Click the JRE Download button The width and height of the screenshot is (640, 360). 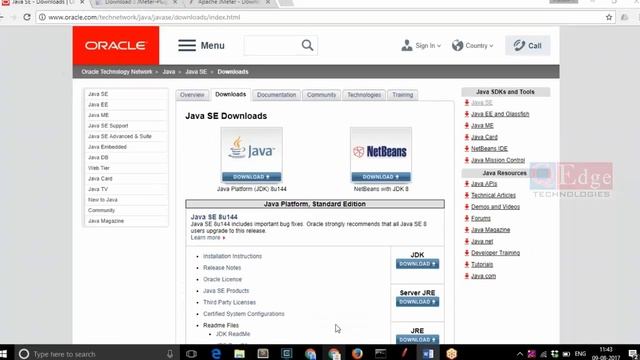[x=417, y=339]
